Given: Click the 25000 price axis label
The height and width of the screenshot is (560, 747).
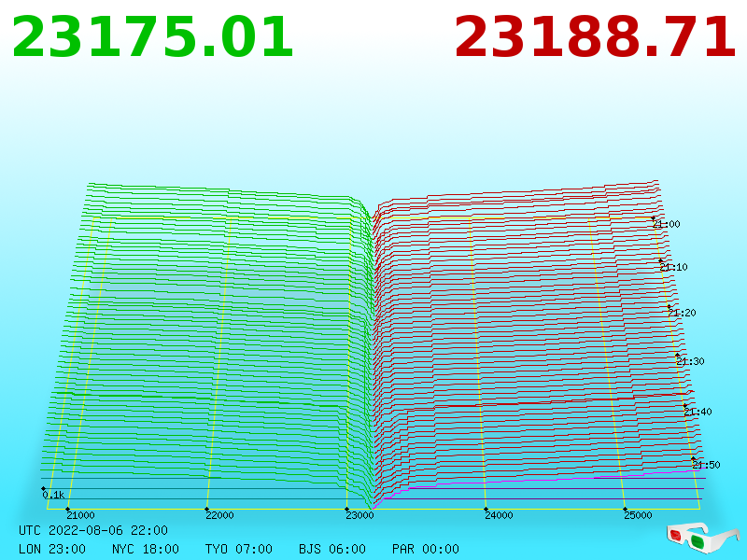Looking at the screenshot, I should click(638, 515).
